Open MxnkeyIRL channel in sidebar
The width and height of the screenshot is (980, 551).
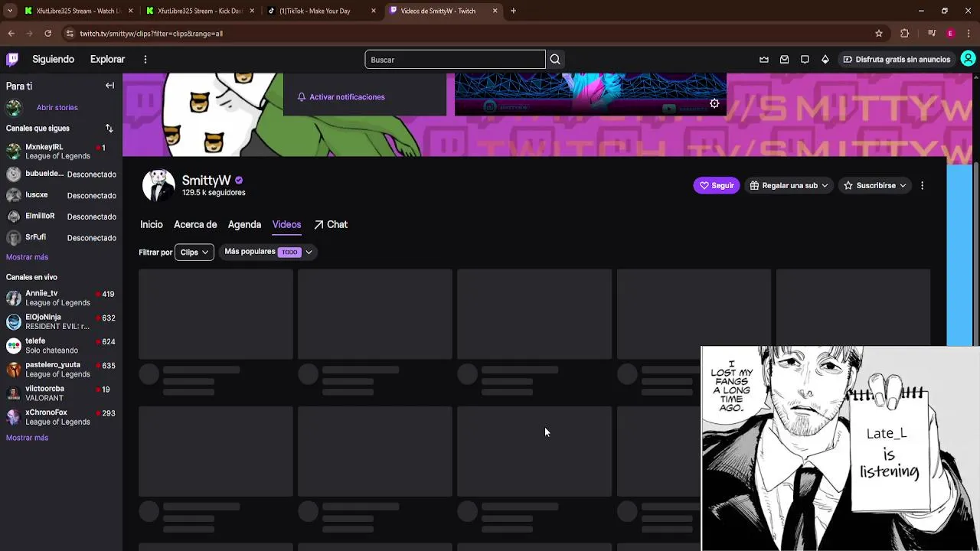click(x=61, y=152)
